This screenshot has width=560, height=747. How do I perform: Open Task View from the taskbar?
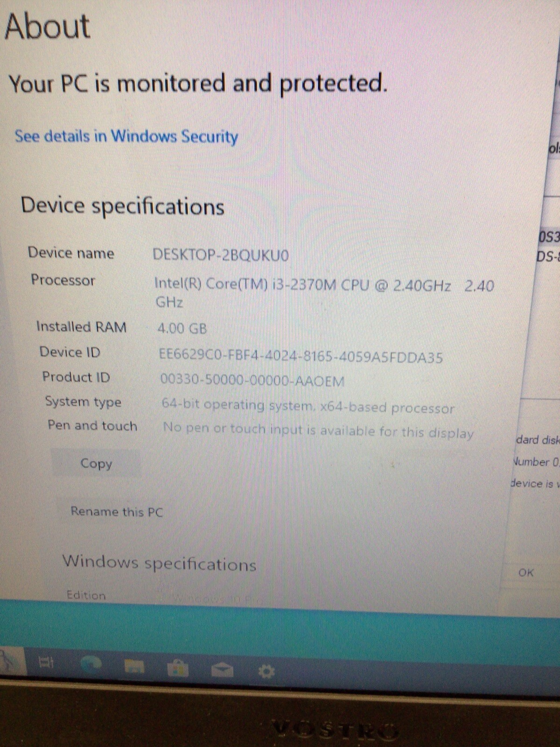coord(46,662)
